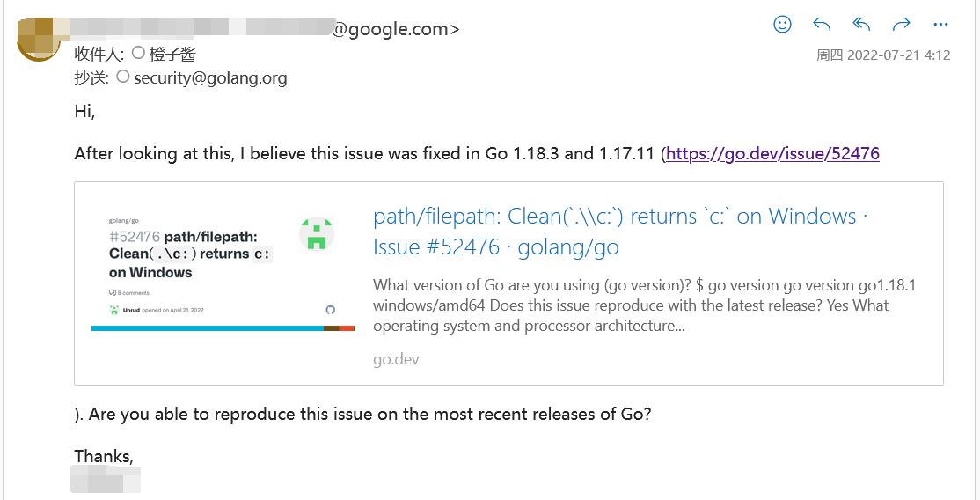Click the green avatar icon in the link preview
The height and width of the screenshot is (500, 980).
point(317,233)
